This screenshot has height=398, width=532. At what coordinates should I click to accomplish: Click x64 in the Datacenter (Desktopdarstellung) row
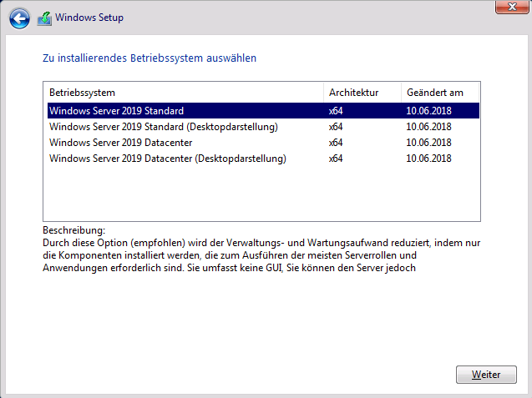(336, 159)
